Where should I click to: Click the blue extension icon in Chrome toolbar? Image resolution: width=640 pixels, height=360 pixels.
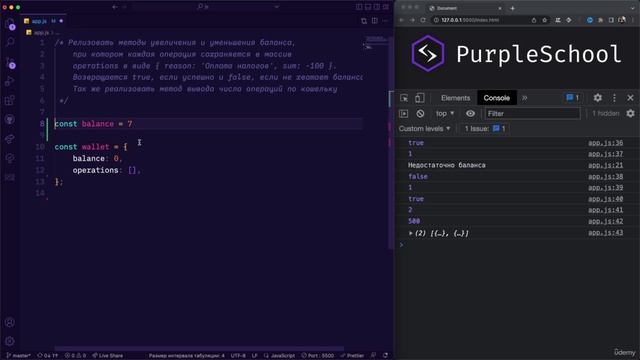click(x=590, y=20)
